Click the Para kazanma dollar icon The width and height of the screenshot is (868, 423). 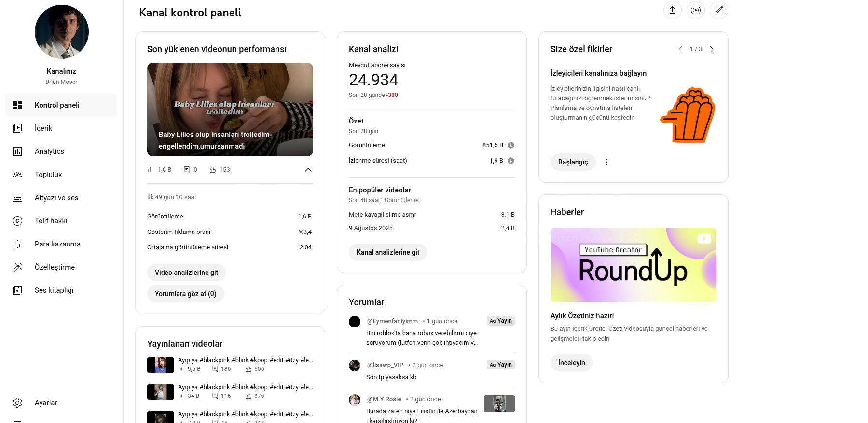point(17,244)
